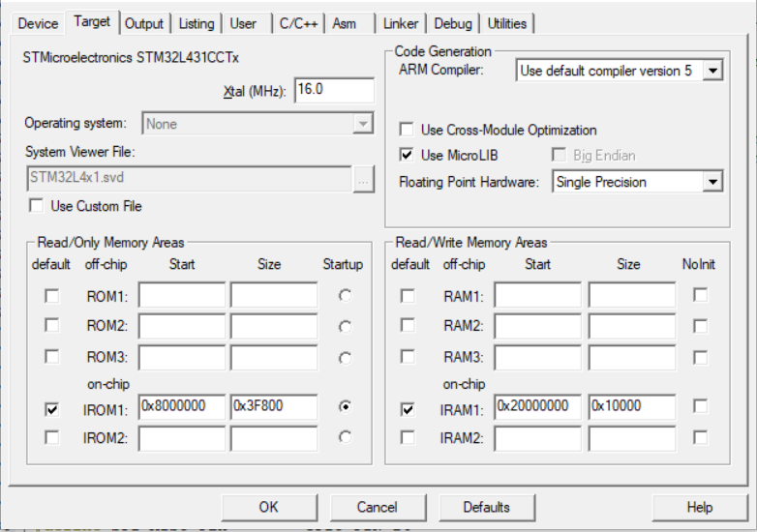Select the ROM2 Startup radio button
The width and height of the screenshot is (757, 532).
pyautogui.click(x=345, y=327)
